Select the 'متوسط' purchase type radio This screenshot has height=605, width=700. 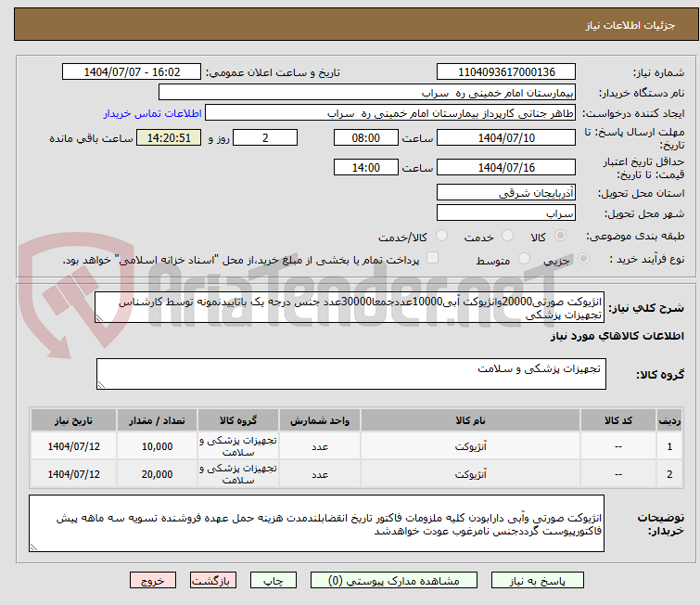pos(524,259)
